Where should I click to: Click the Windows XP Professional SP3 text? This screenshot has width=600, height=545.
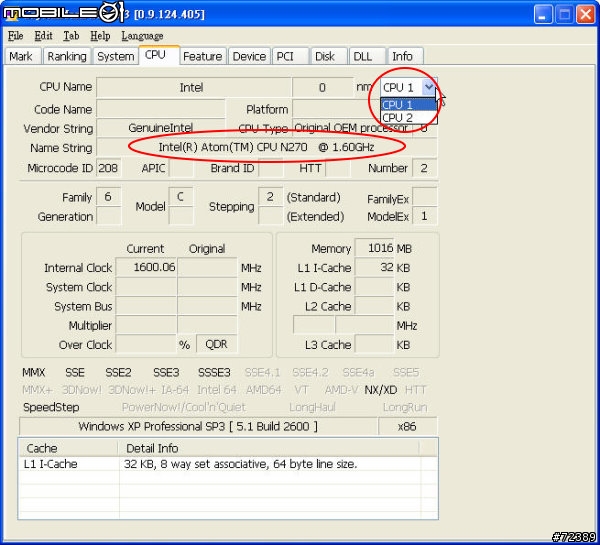[198, 426]
